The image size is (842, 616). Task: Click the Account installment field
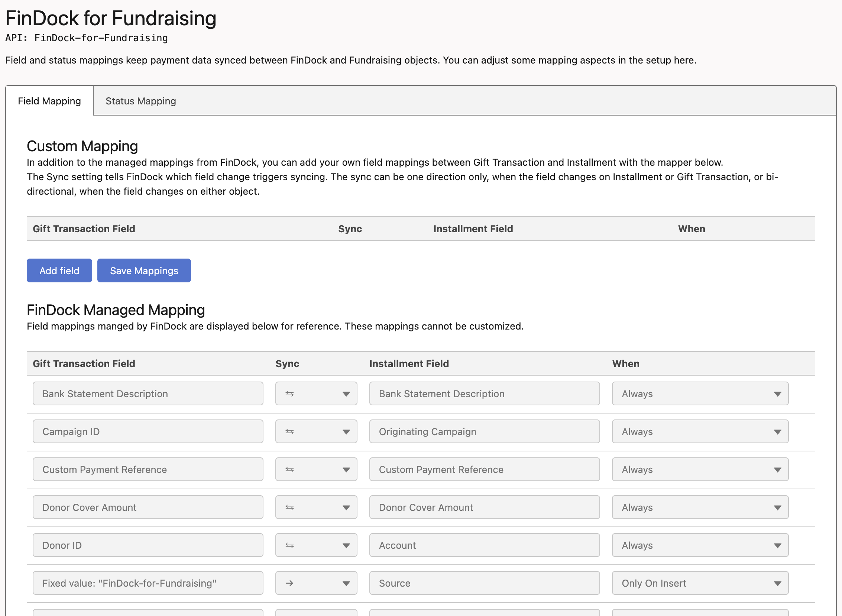tap(484, 545)
